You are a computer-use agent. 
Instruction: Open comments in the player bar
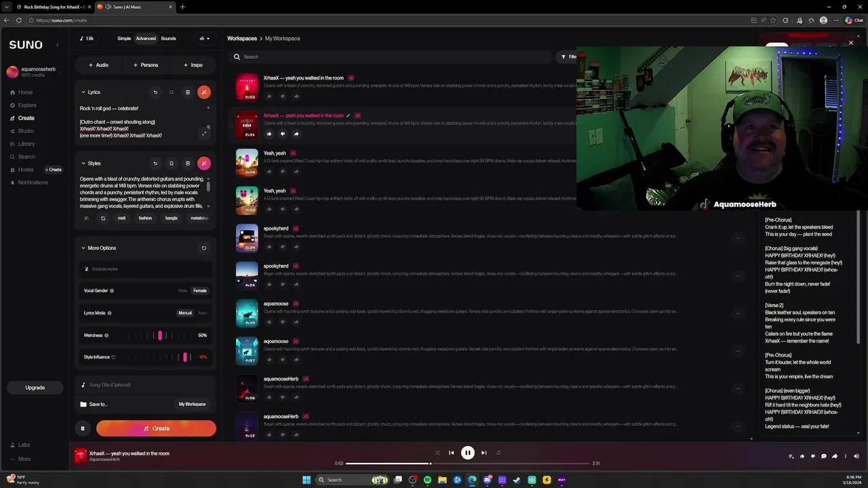[824, 456]
